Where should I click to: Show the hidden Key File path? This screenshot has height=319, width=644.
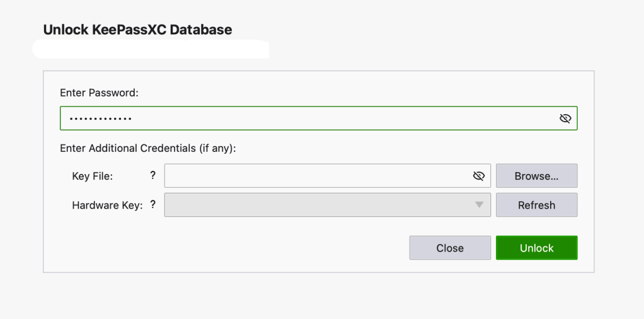point(479,176)
